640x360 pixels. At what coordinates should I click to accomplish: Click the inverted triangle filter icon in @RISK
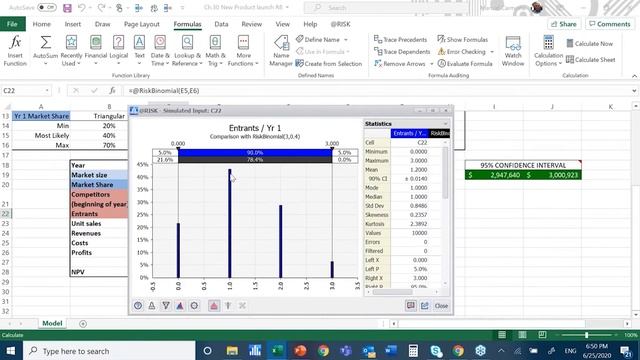click(x=166, y=306)
